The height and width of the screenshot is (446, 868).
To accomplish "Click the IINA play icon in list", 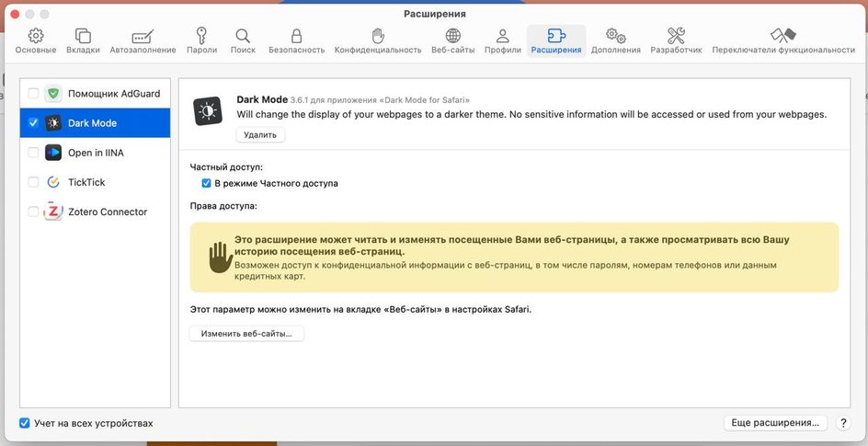I will point(53,152).
